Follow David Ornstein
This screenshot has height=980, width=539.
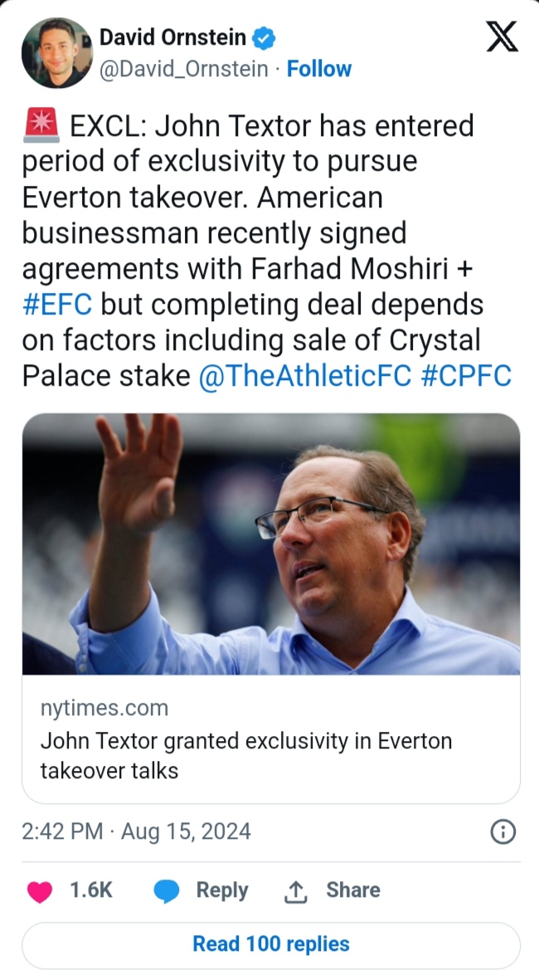[x=319, y=69]
